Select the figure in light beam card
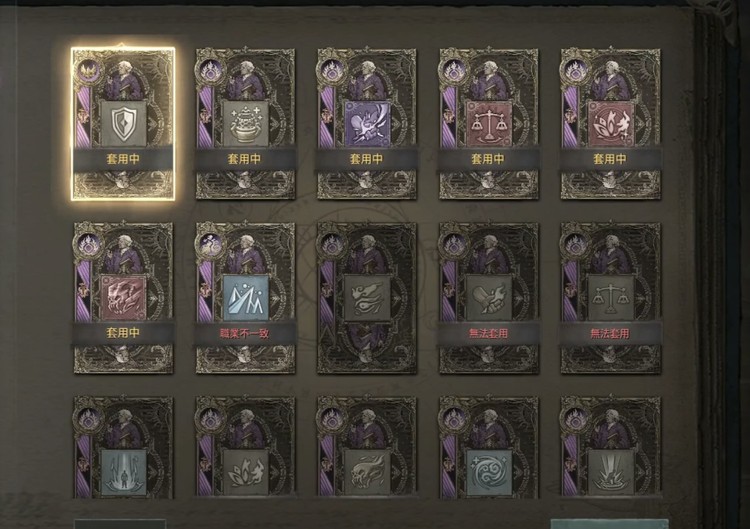Screen dimensions: 750x529 point(123,448)
